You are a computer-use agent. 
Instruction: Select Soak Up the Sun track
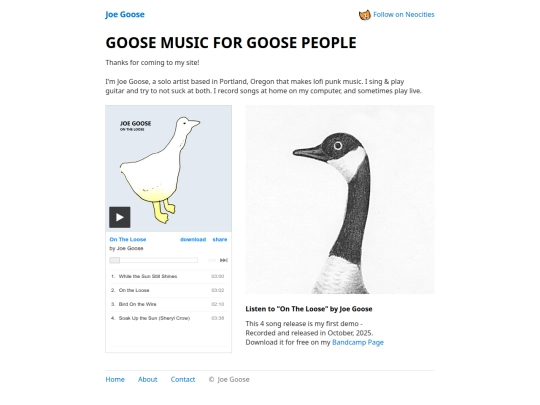pyautogui.click(x=168, y=318)
